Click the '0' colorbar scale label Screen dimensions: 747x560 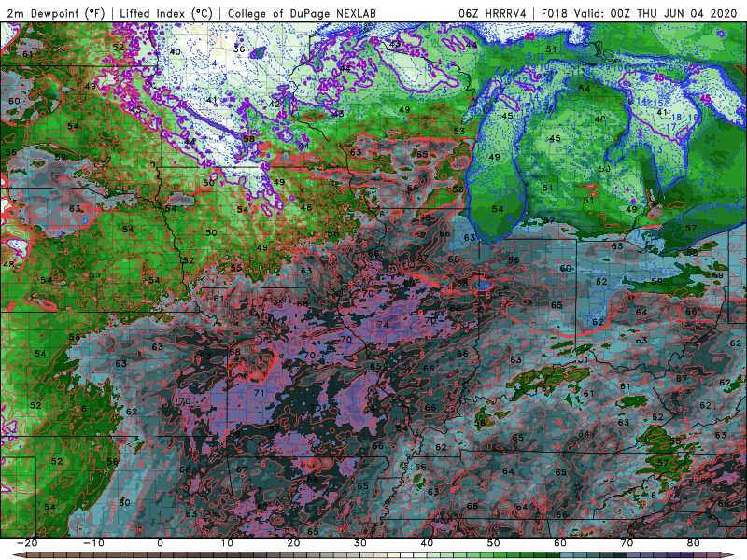coord(160,543)
